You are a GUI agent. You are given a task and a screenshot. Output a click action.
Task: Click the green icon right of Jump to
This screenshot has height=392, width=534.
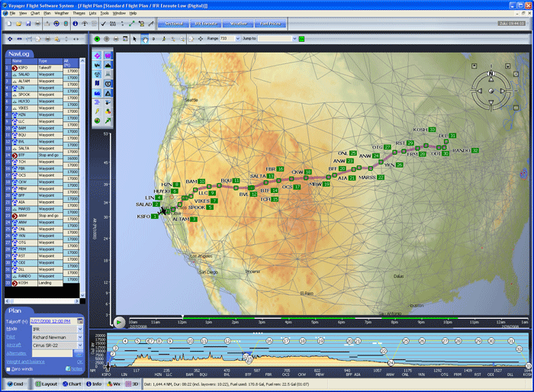(301, 39)
